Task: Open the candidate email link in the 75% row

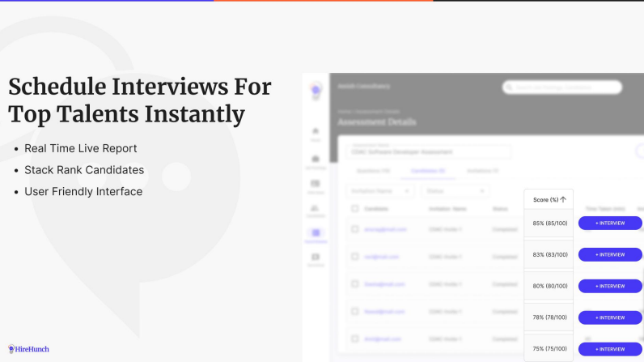Action: (x=383, y=339)
